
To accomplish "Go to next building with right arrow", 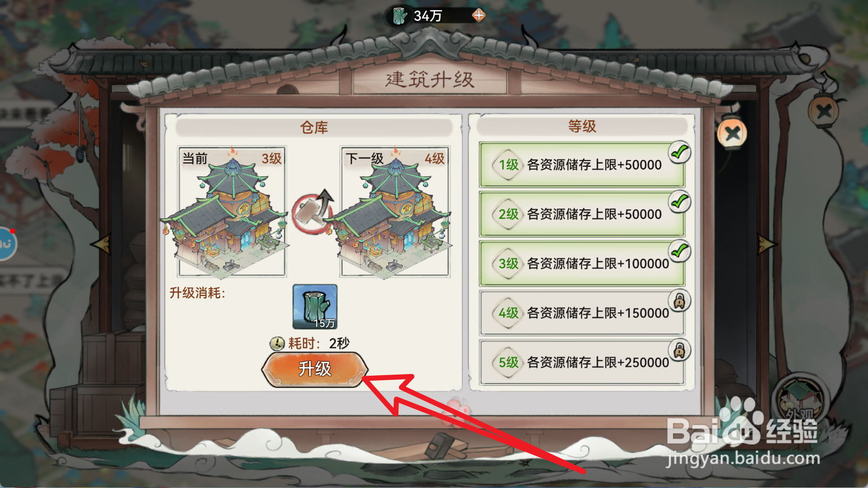I will click(x=766, y=244).
